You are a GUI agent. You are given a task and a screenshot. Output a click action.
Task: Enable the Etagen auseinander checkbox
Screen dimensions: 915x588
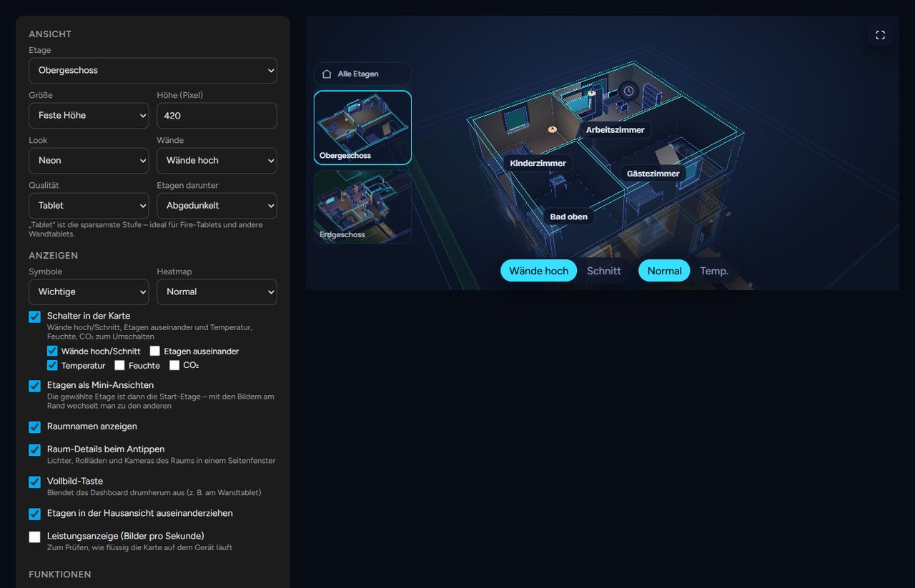click(x=154, y=351)
